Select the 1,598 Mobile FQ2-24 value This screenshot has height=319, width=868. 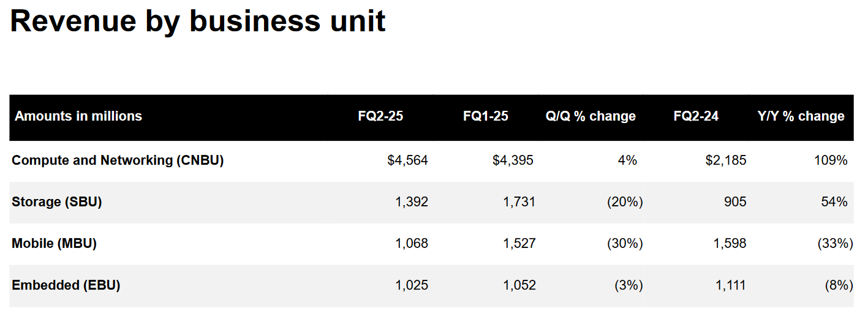pyautogui.click(x=730, y=244)
